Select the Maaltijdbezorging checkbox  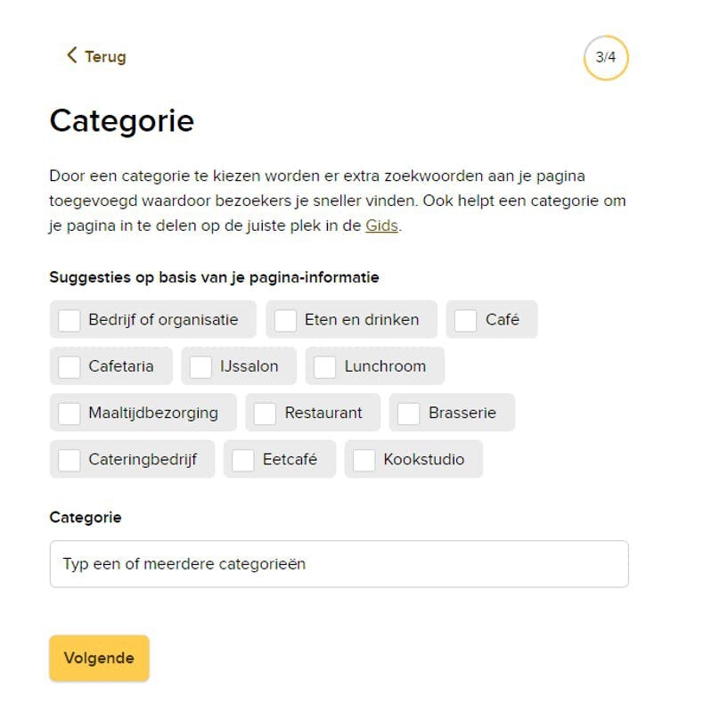pos(70,414)
